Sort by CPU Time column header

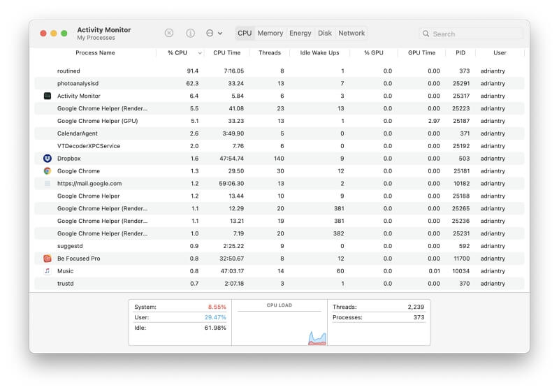(x=226, y=52)
